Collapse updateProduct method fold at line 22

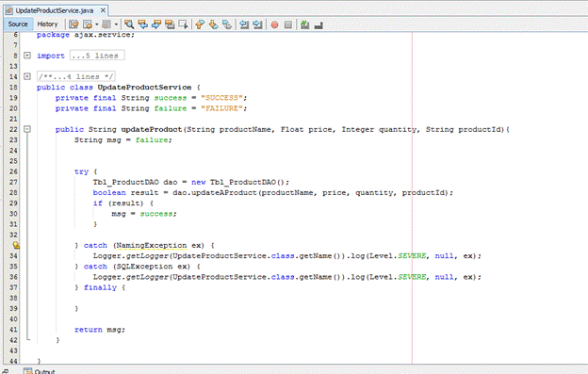27,129
